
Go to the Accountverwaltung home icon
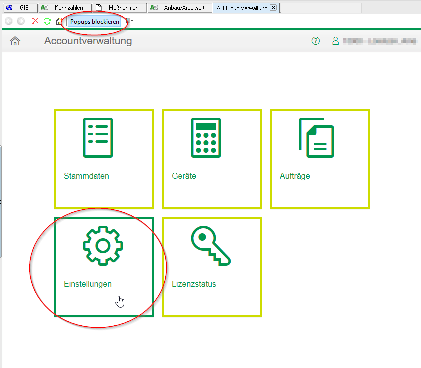tap(15, 41)
